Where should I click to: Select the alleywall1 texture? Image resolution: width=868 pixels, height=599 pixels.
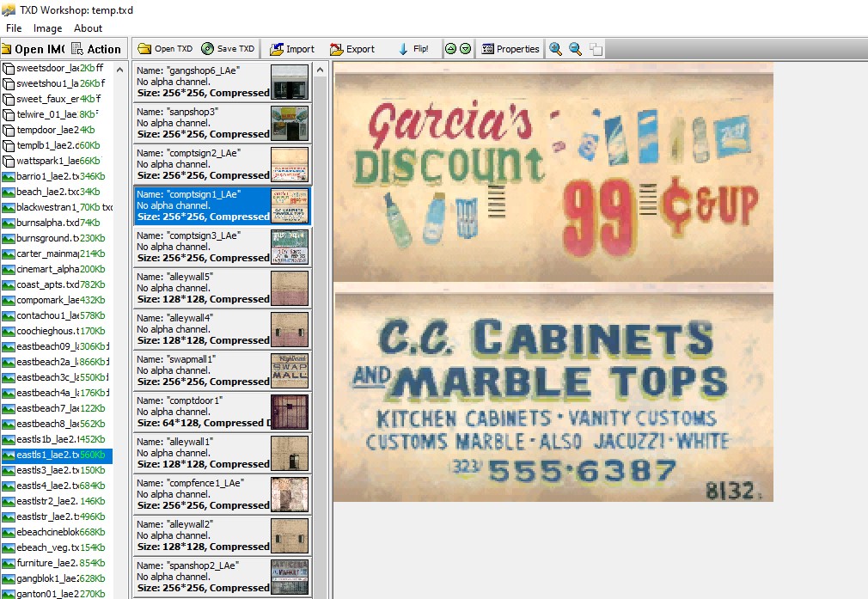222,453
